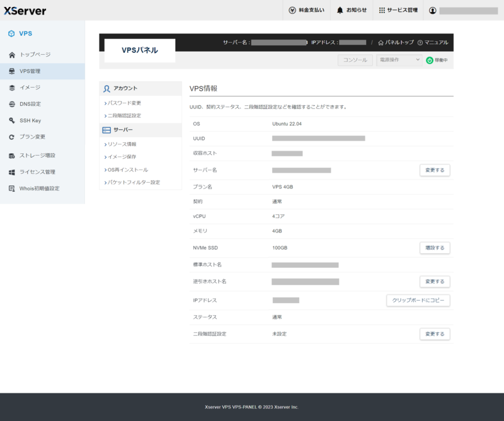The width and height of the screenshot is (504, 421).
Task: Click the 4コア vCPU value
Action: click(278, 216)
